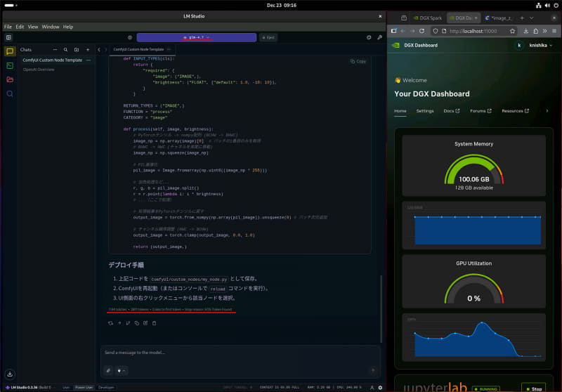
Task: Stop the running JupyterLab instance
Action: 534,388
